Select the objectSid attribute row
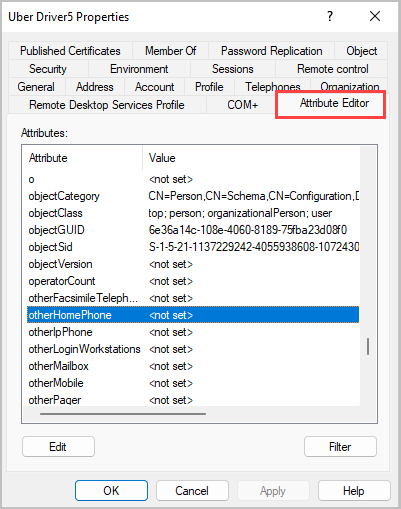 click(x=193, y=247)
